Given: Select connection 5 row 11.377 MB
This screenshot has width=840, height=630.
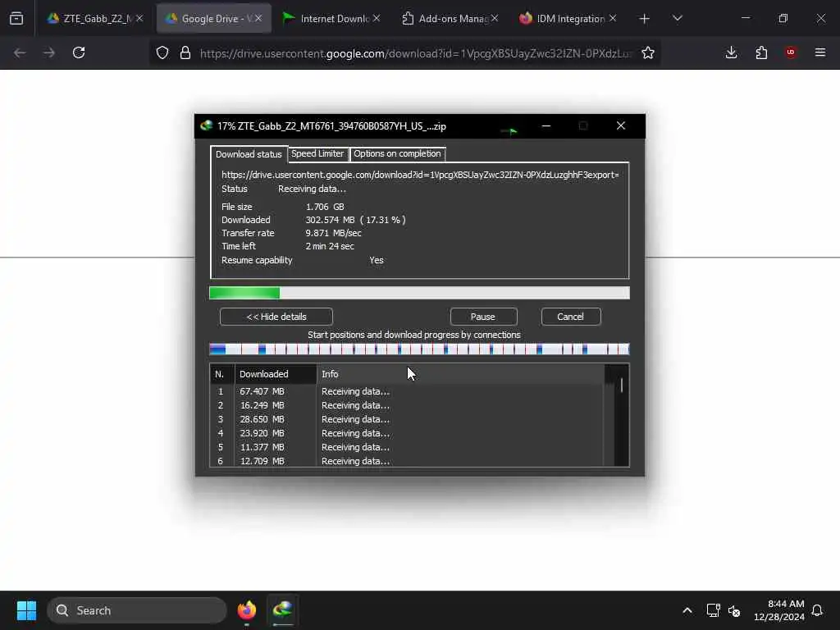Looking at the screenshot, I should click(407, 447).
